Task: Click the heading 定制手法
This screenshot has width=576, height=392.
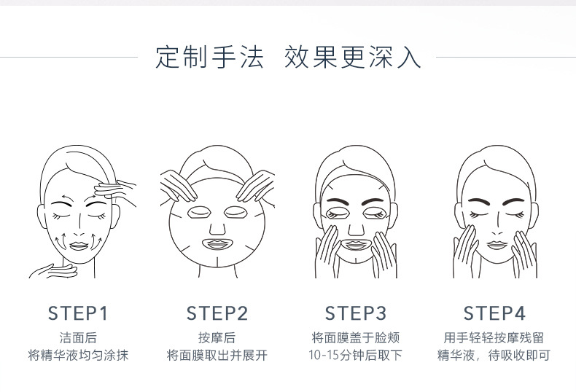Action: (209, 58)
